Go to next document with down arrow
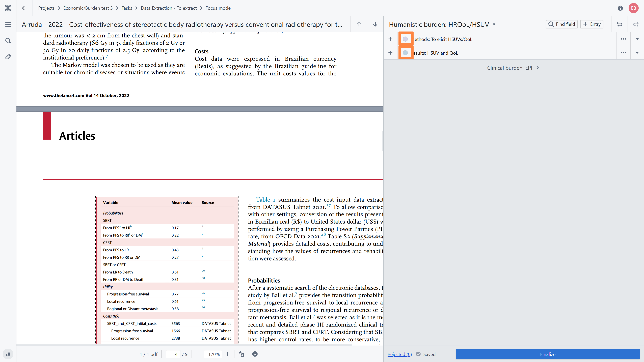The image size is (644, 362). (x=375, y=24)
